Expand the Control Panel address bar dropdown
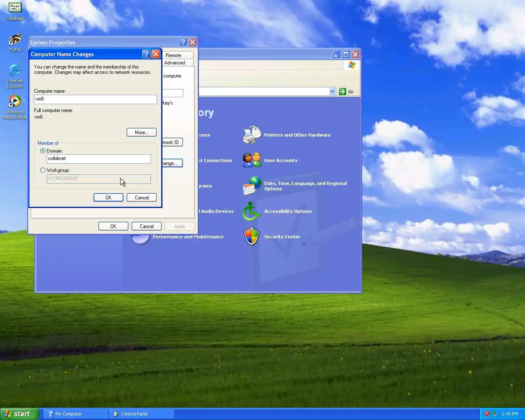The height and width of the screenshot is (420, 525). 332,91
